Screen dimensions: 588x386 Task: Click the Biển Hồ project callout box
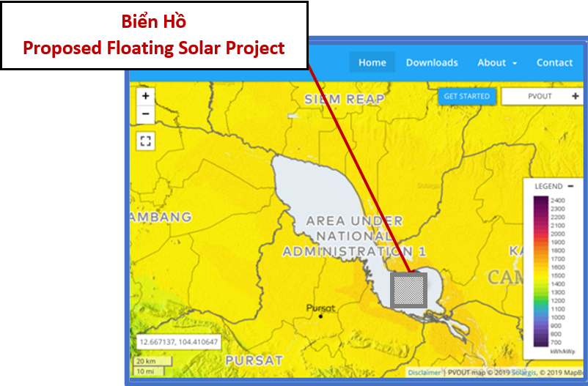point(153,36)
